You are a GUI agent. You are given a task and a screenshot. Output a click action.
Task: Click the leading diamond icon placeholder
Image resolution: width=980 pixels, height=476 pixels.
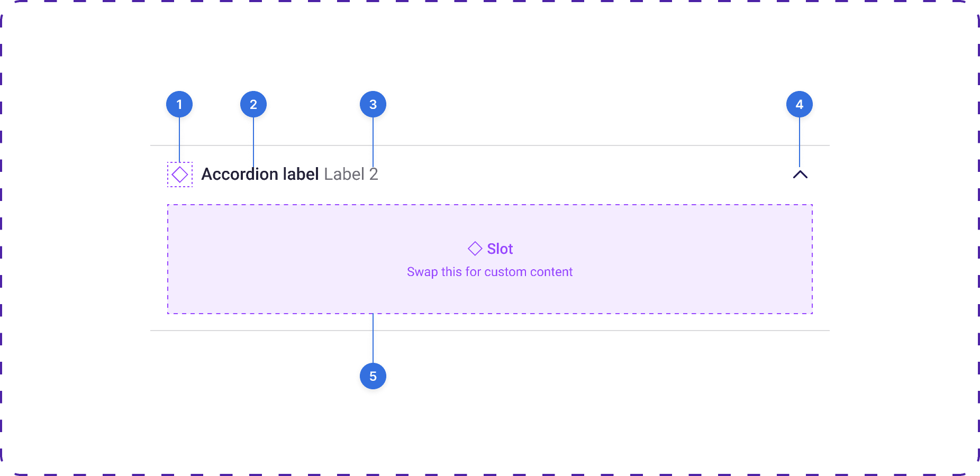(x=180, y=175)
